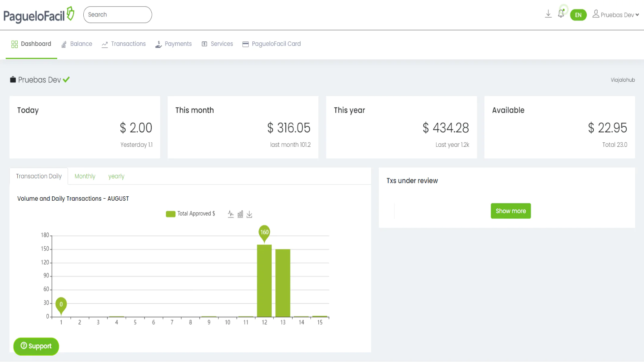This screenshot has height=362, width=644.
Task: Go to the Transactions section
Action: point(124,44)
